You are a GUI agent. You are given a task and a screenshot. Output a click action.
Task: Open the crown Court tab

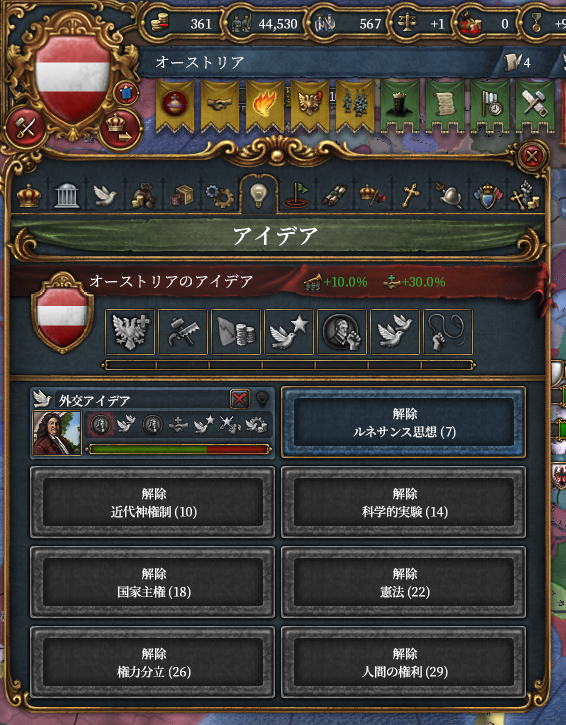click(29, 196)
